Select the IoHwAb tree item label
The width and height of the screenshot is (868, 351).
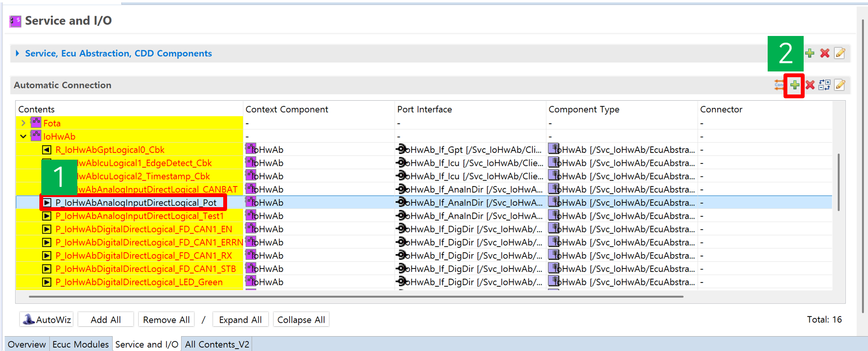click(x=59, y=137)
